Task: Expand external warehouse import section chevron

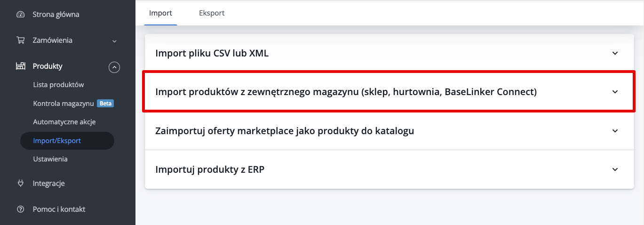Action: [615, 92]
